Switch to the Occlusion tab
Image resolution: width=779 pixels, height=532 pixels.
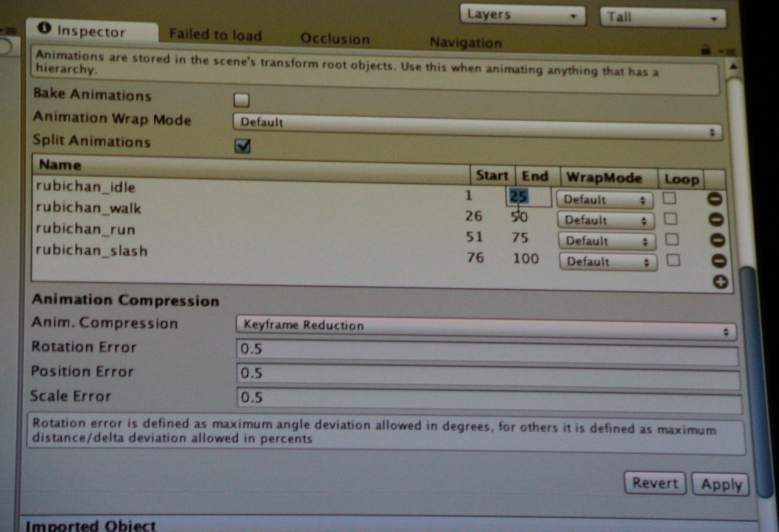click(x=334, y=39)
